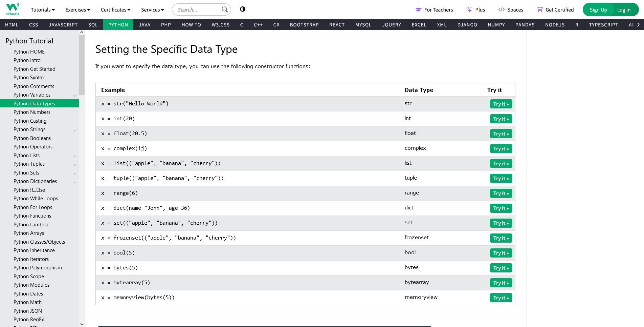Expand Python Lists submenu arrow

point(75,157)
